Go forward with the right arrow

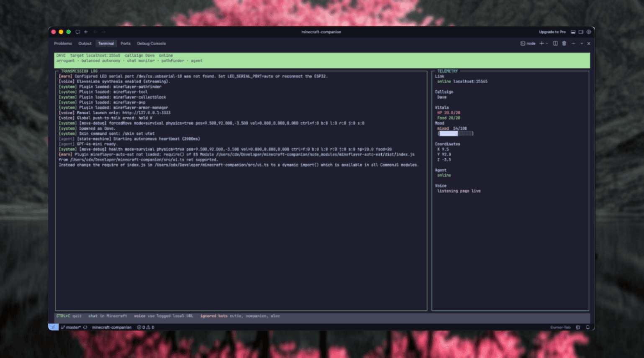103,32
